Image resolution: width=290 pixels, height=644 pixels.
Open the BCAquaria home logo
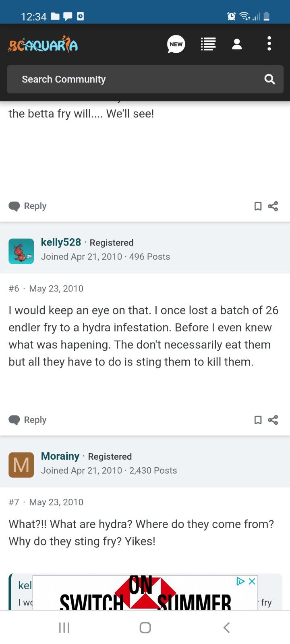(x=43, y=44)
